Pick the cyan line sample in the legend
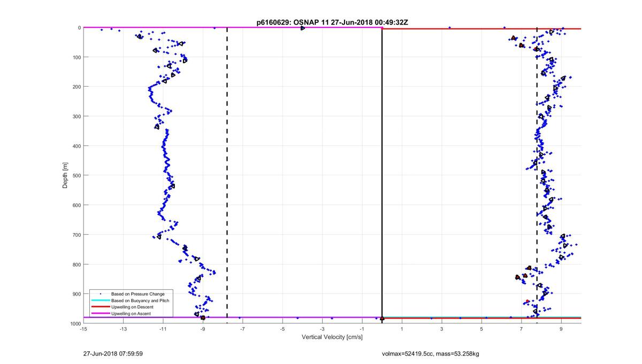 coord(100,300)
